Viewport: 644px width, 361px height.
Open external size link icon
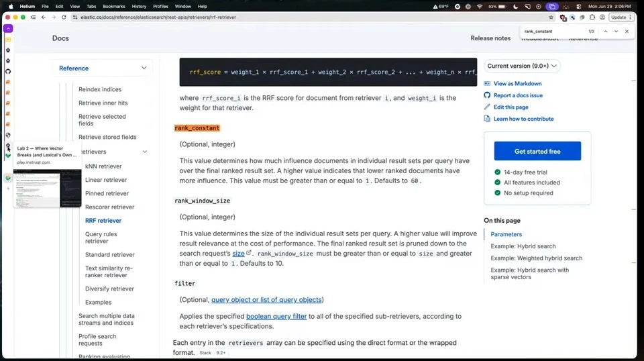coord(248,253)
